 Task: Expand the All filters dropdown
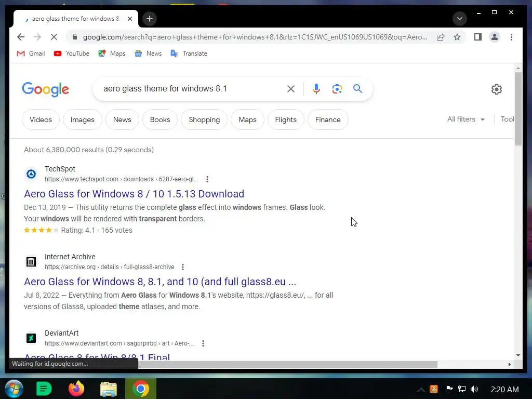[x=466, y=119]
